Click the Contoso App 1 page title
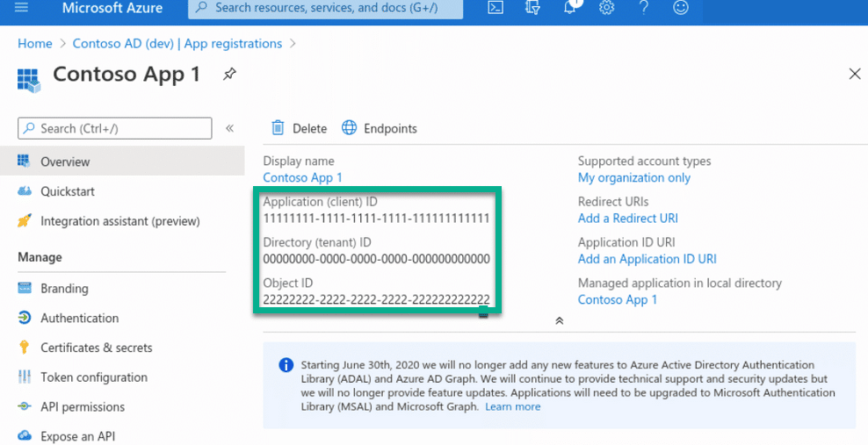Viewport: 868px width, 445px height. click(127, 74)
